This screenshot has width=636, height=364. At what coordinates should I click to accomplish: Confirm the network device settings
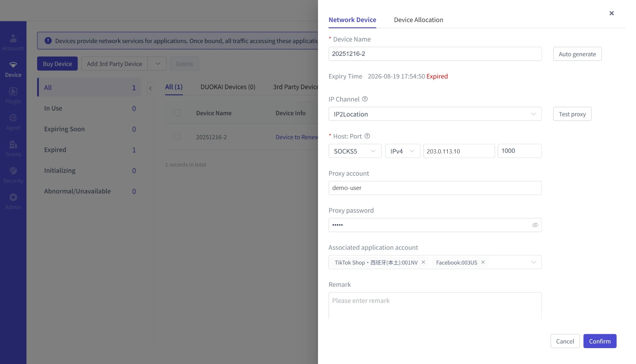[x=600, y=341]
